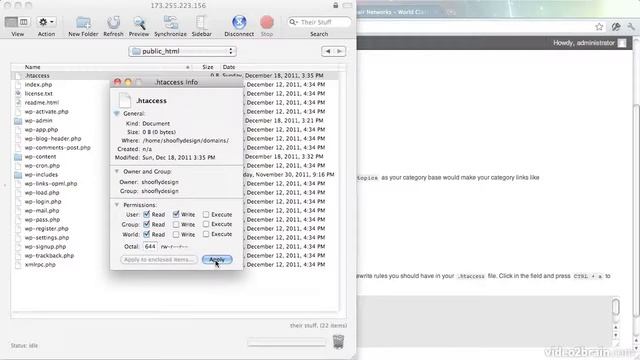Enable World Execute permission checkbox

[x=206, y=234]
